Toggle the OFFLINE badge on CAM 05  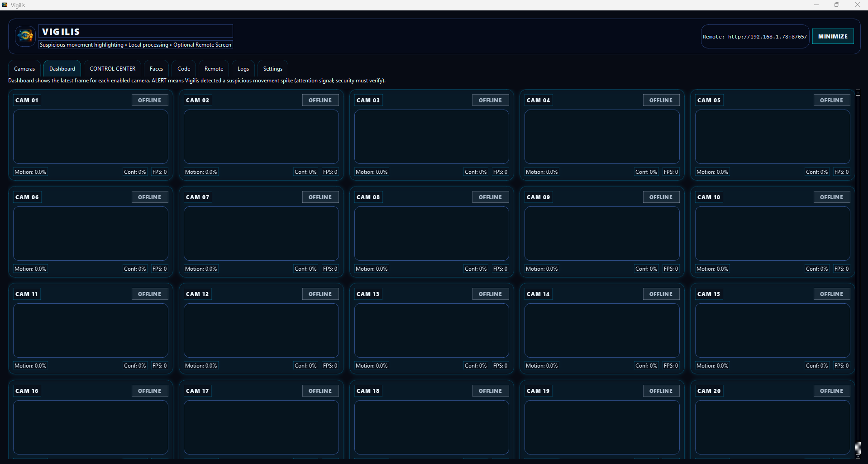831,100
